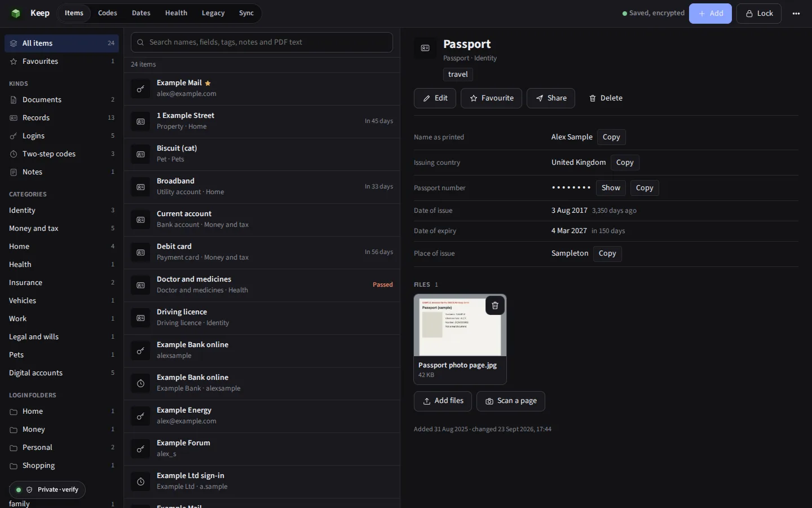
Task: Click the key icon beside Example Energy
Action: tap(141, 416)
